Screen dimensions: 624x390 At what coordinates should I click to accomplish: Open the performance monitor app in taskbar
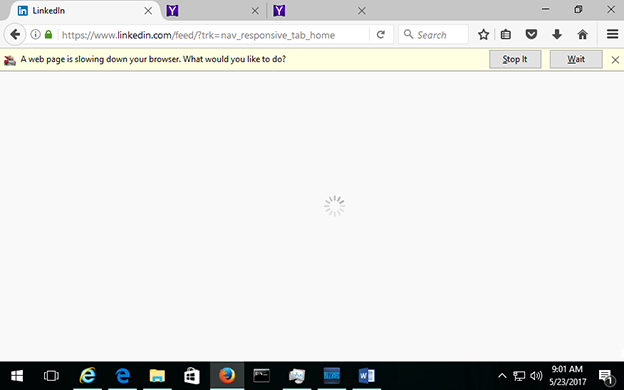tap(297, 376)
